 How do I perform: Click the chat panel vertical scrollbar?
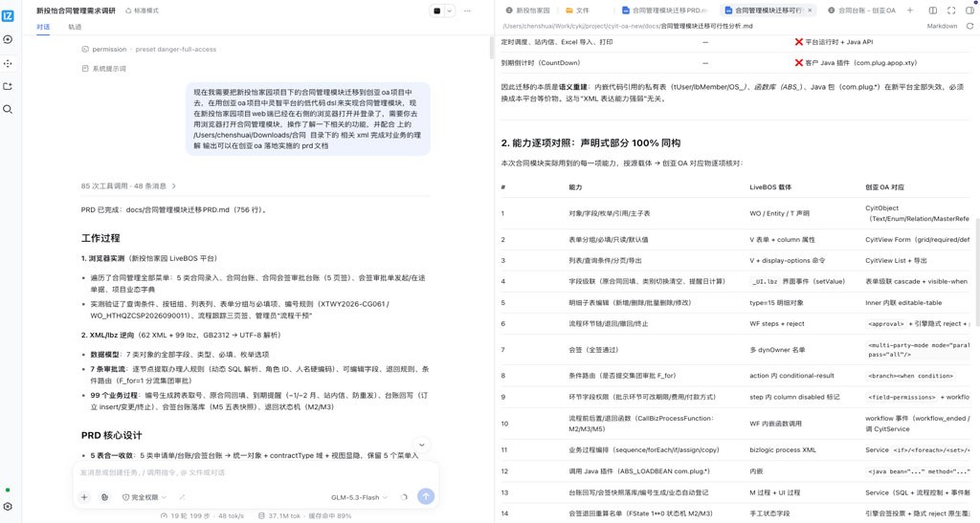(492, 50)
